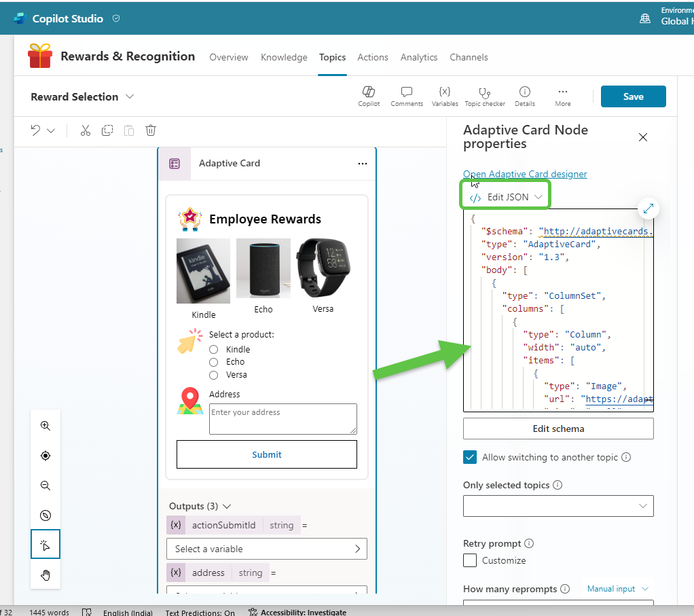This screenshot has width=694, height=616.
Task: Go to the Analytics tab
Action: tap(418, 57)
